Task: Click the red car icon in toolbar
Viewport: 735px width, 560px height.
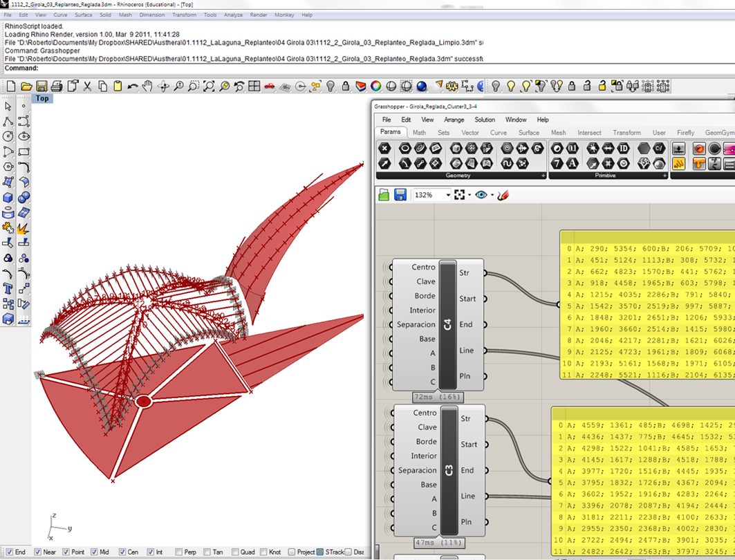Action: point(270,86)
